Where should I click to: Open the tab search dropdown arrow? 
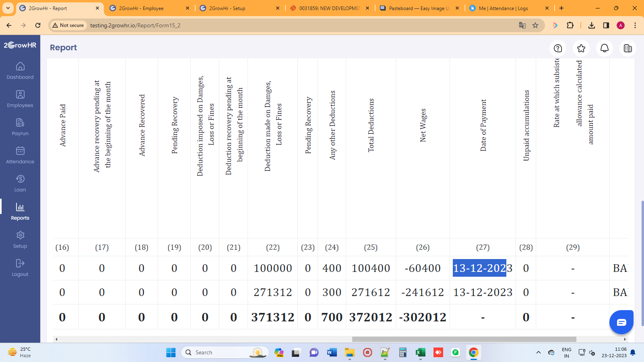8,8
